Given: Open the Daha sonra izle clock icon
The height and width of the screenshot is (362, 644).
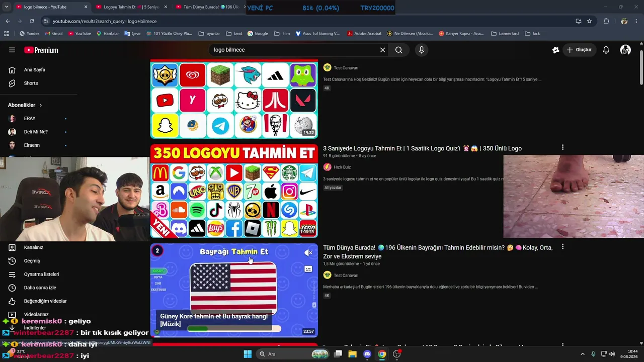Looking at the screenshot, I should pos(12,288).
